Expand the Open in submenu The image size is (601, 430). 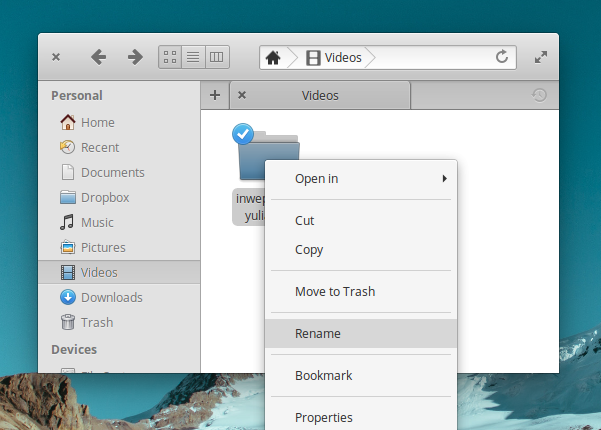pos(360,179)
